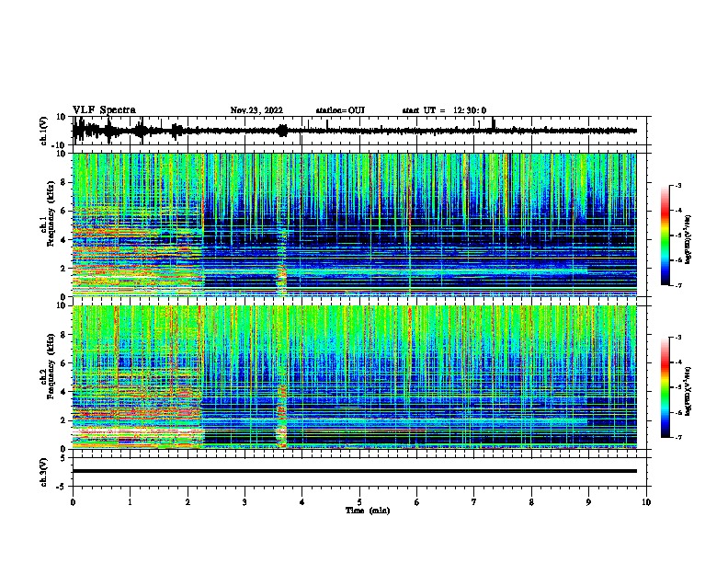Viewport: 728px width, 563px height.
Task: Click the "-3" tick of ch.1 colorbar
Action: point(678,185)
